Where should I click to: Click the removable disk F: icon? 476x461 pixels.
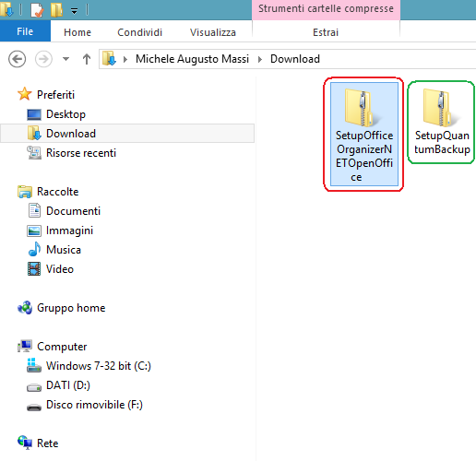[x=34, y=408]
